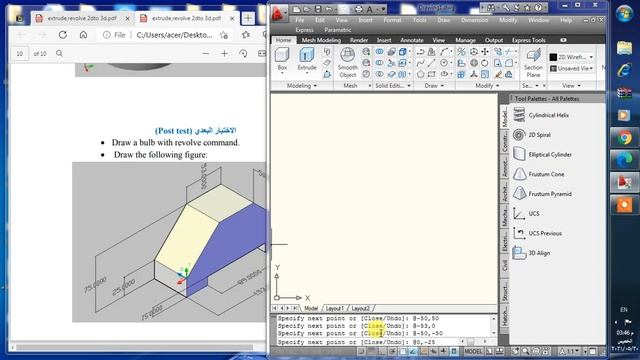Toggle Ortho mode in status bar
This screenshot has height=360, width=640.
click(x=382, y=351)
